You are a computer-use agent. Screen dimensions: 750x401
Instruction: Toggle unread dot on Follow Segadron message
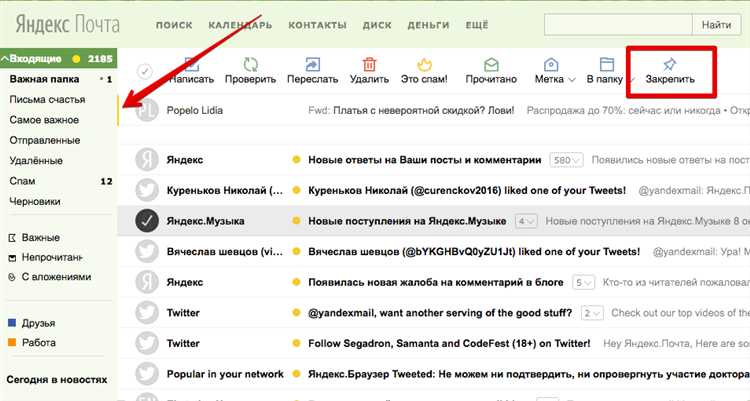point(296,344)
